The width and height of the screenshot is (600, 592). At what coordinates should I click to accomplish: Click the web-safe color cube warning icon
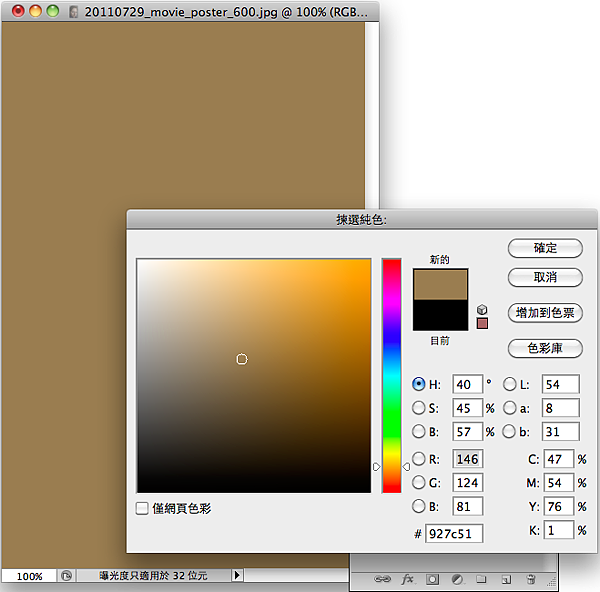[x=482, y=309]
